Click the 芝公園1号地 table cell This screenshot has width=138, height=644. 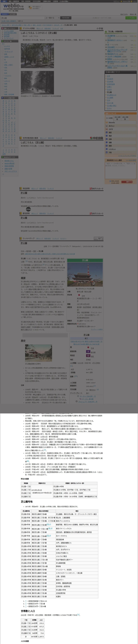coord(26,514)
